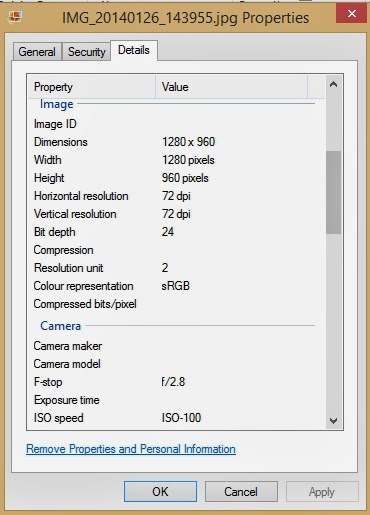Select the Colour representation label

[83, 286]
